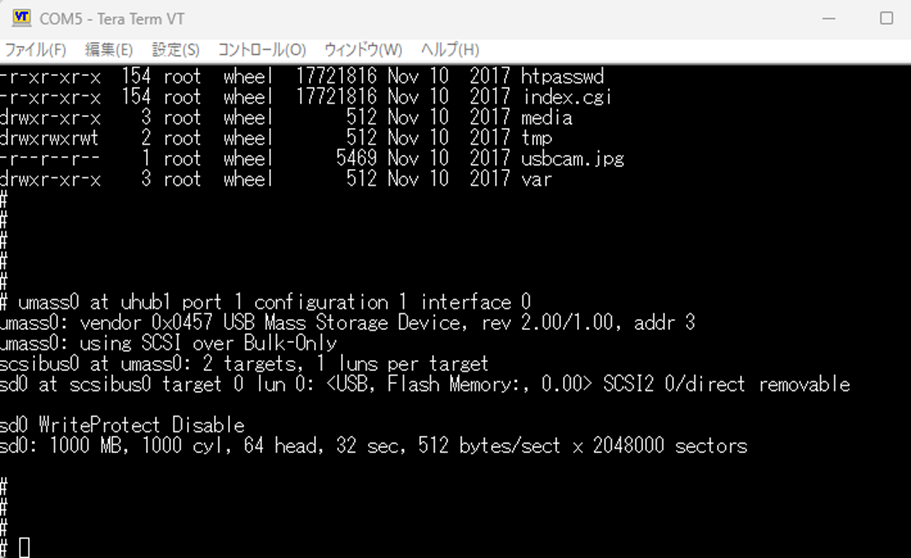
Task: Click the media directory name
Action: pos(547,118)
